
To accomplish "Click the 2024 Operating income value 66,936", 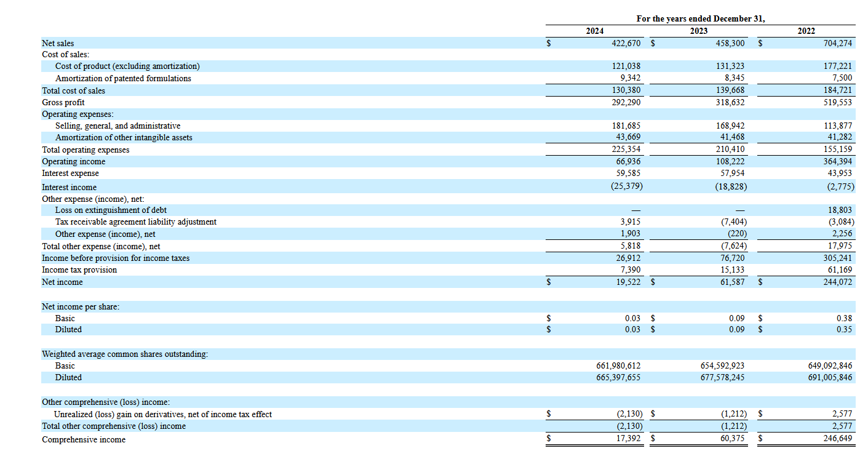I will [x=627, y=161].
